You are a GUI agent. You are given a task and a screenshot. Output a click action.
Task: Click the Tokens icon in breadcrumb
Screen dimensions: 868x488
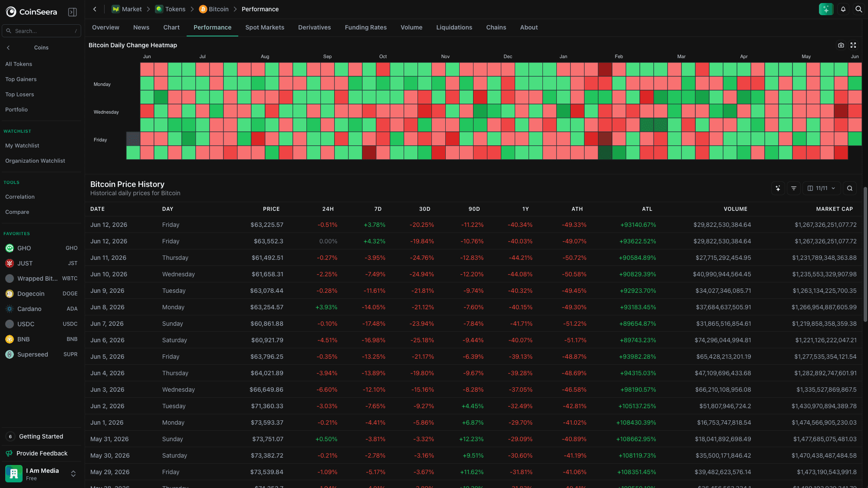159,9
